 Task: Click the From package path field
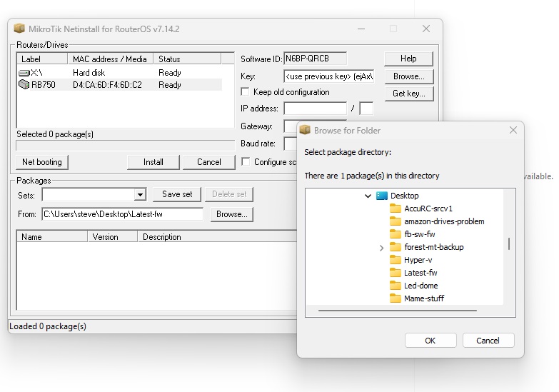tap(123, 214)
